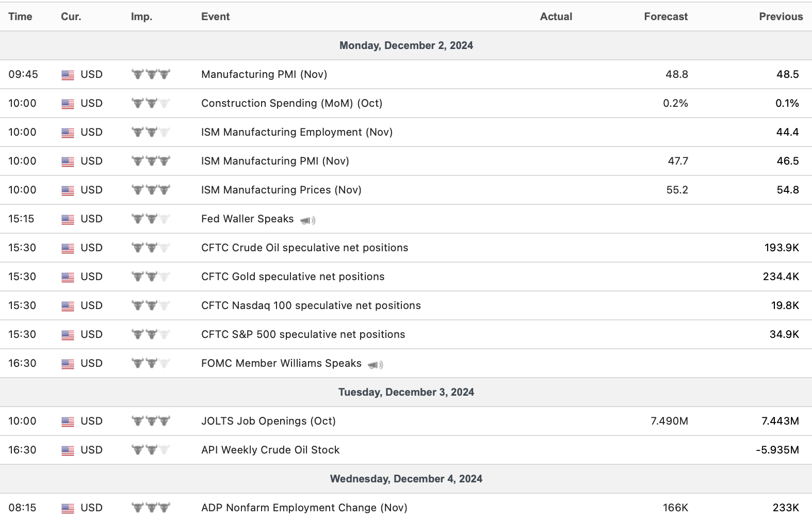Open the ISM Manufacturing Prices (Nov) event
812x519 pixels.
(281, 190)
